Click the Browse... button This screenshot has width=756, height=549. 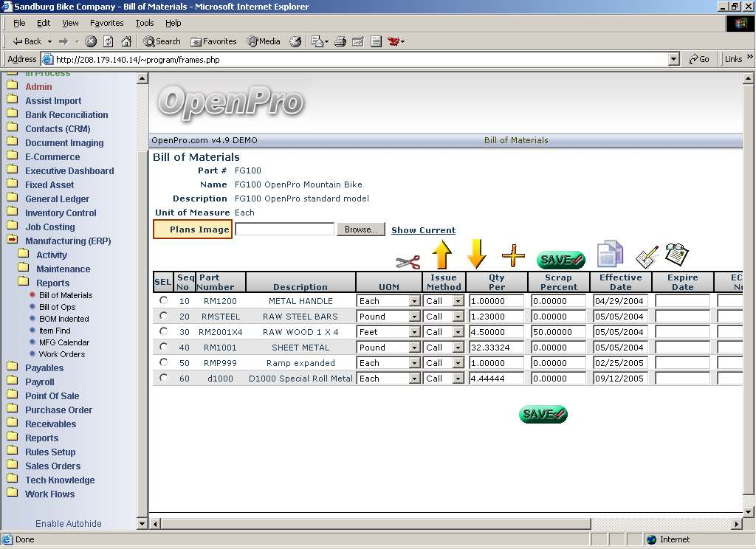pyautogui.click(x=360, y=229)
